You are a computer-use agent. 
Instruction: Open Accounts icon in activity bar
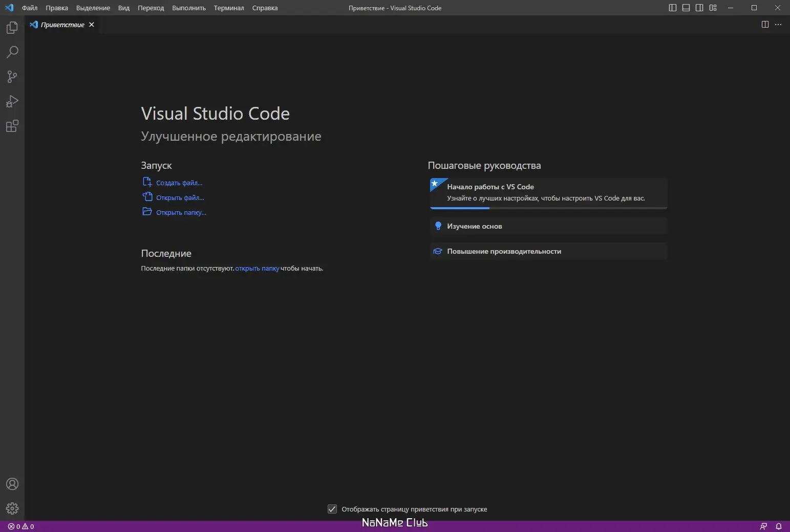(x=12, y=484)
